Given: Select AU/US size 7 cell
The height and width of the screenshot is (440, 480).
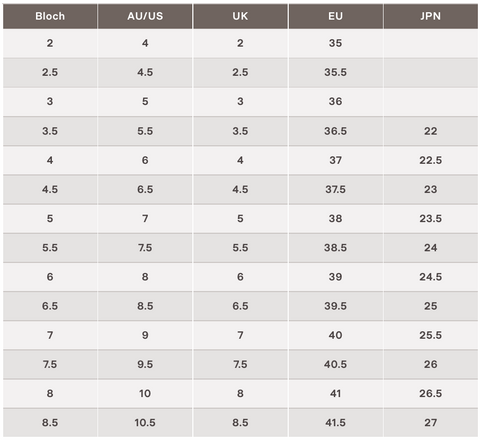Looking at the screenshot, I should [x=145, y=218].
